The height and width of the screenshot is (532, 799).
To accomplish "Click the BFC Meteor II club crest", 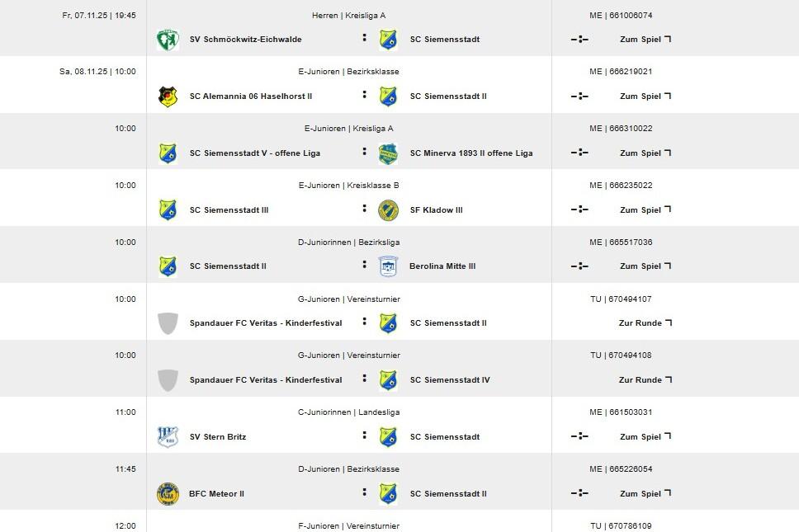I will pyautogui.click(x=168, y=494).
